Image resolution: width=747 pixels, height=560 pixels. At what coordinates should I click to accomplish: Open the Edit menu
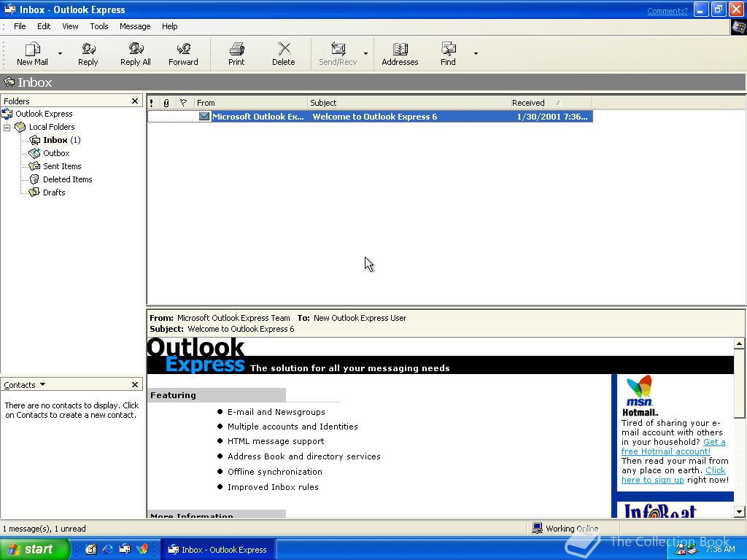[44, 26]
